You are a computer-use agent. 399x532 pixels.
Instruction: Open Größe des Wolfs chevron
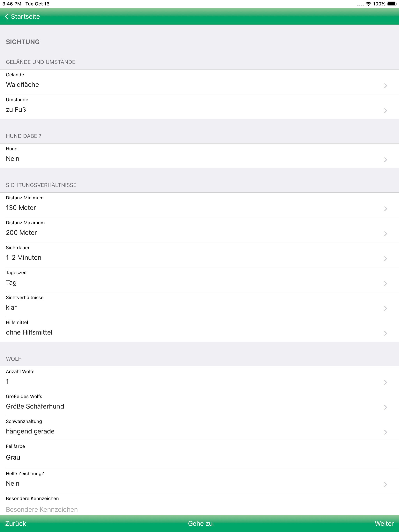[386, 407]
